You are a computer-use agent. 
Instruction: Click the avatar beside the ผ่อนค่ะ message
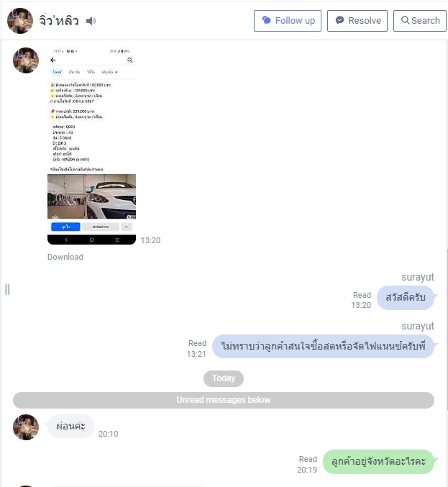26,427
